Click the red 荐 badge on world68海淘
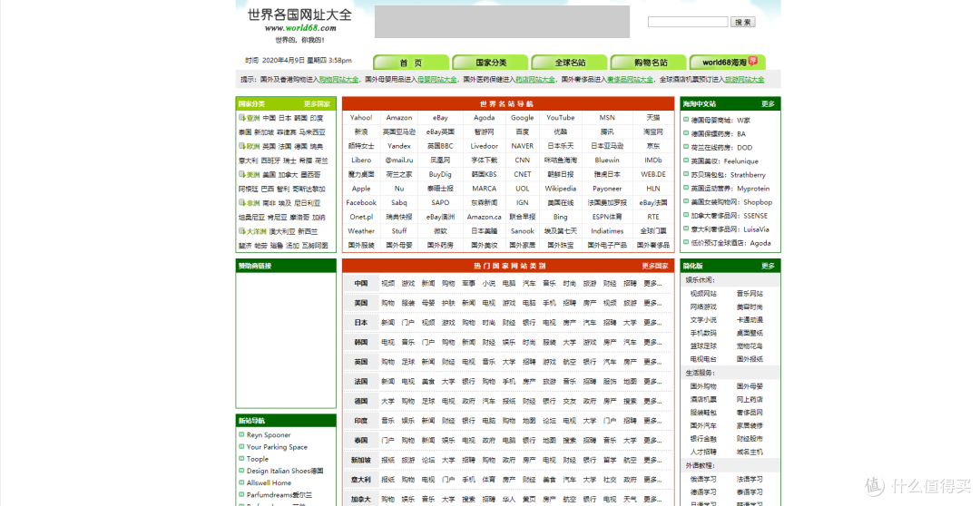 753,61
